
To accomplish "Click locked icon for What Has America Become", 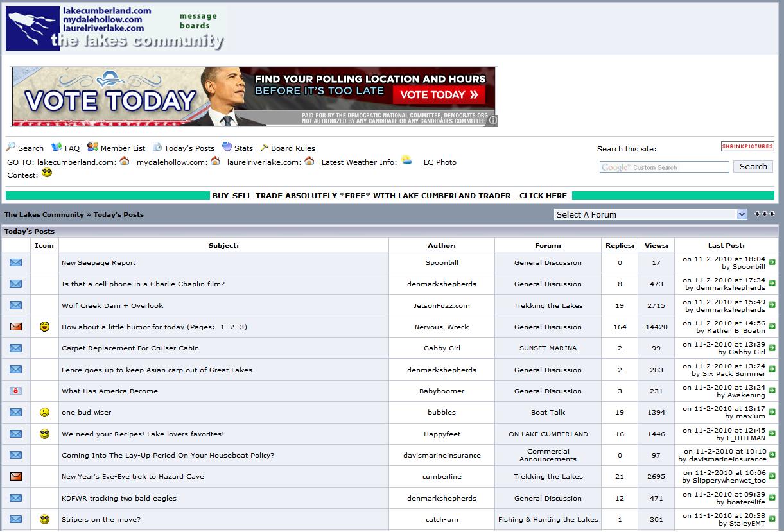I will pyautogui.click(x=15, y=391).
